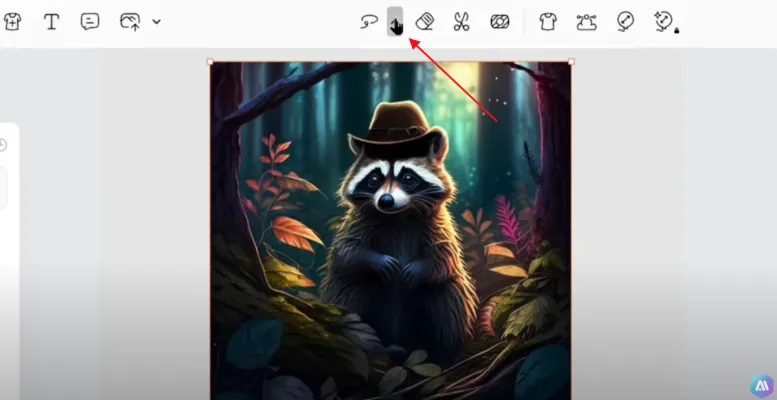Screen dimensions: 777x400
Task: Click the circular enhance icon
Action: coord(625,21)
